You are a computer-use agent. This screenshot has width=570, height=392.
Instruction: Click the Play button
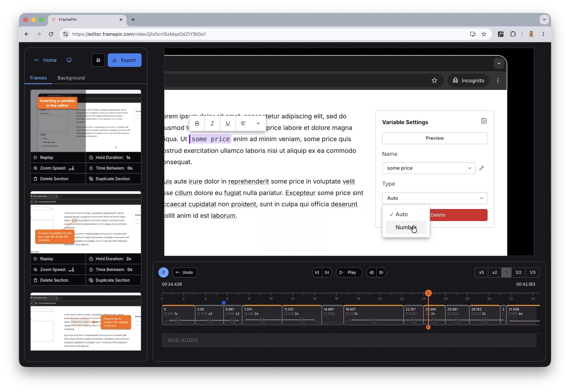[x=349, y=272]
